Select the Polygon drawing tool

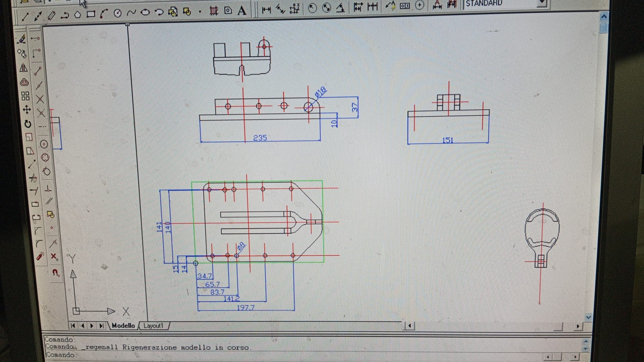tap(77, 14)
